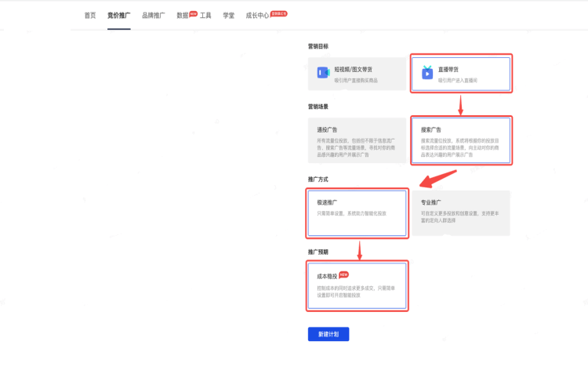
Task: Open the 工具 menu item
Action: click(x=205, y=16)
